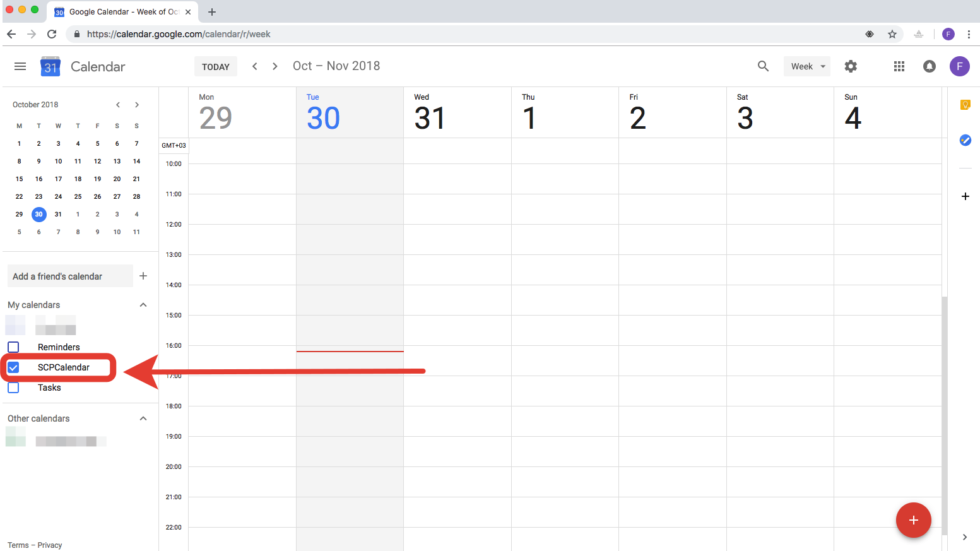The image size is (980, 551).
Task: Open the notifications bell
Action: [x=930, y=66]
